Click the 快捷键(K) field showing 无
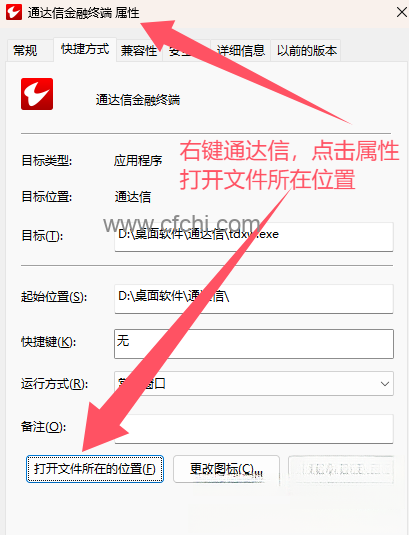Screen dimensions: 409x535 point(254,344)
